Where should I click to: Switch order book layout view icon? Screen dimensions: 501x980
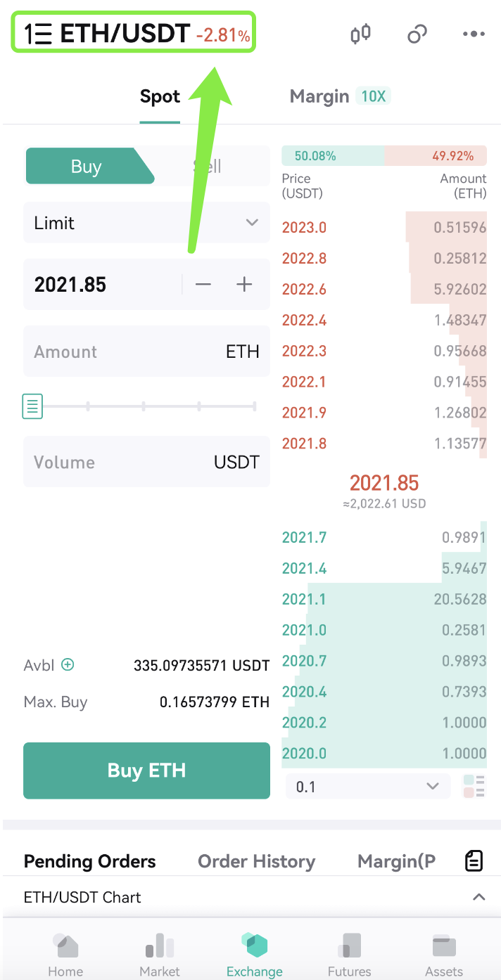click(x=474, y=787)
